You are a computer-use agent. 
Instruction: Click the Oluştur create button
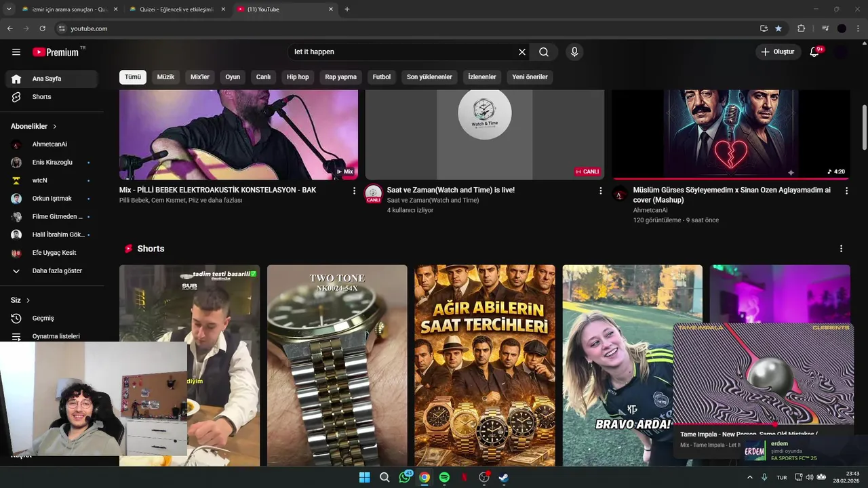click(777, 52)
